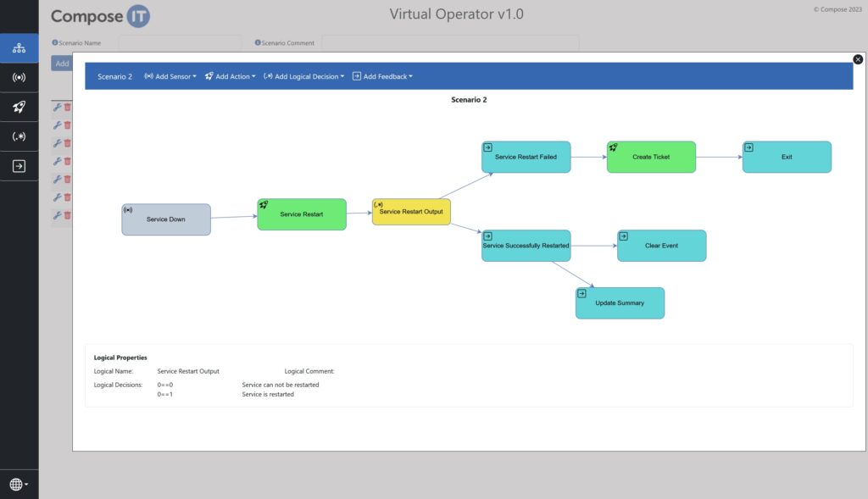Viewport: 868px width, 499px height.
Task: Select the Service Down sensor node
Action: click(x=166, y=219)
